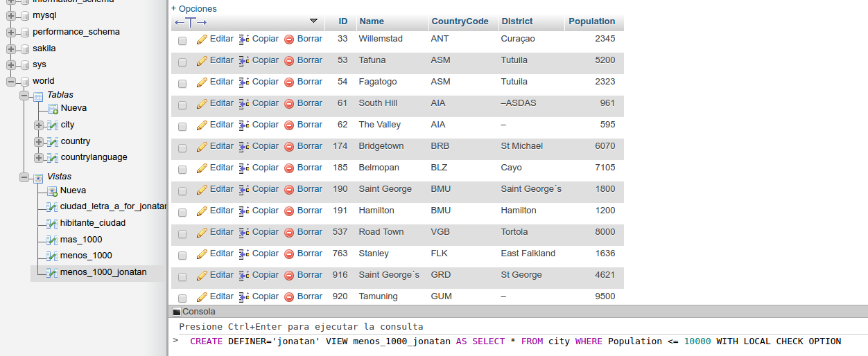The image size is (868, 356).
Task: Click the red Borrar icon for Fagatogo
Action: point(289,82)
